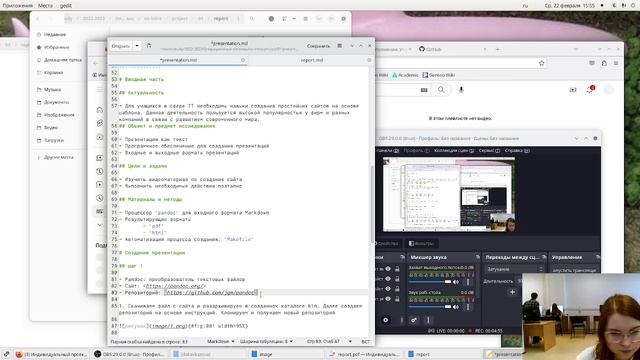The image size is (640, 360).
Task: Open Видео folder in the file manager sidebar
Action: click(51, 128)
